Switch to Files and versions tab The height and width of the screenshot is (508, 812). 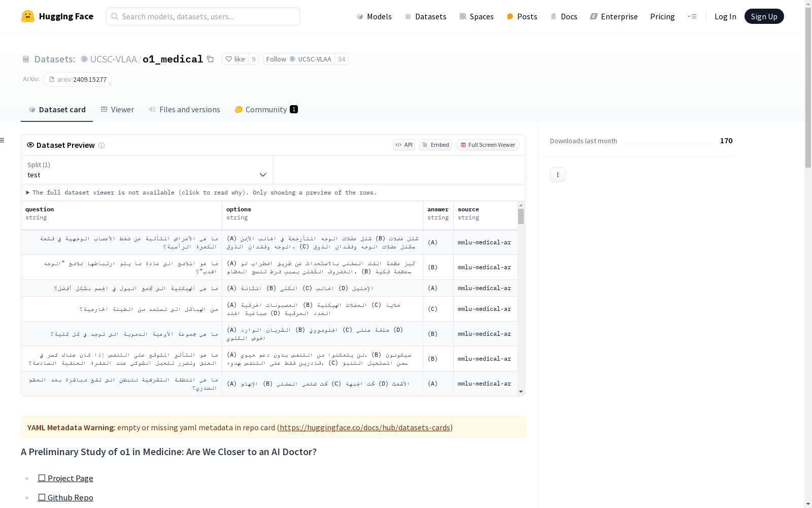(184, 110)
